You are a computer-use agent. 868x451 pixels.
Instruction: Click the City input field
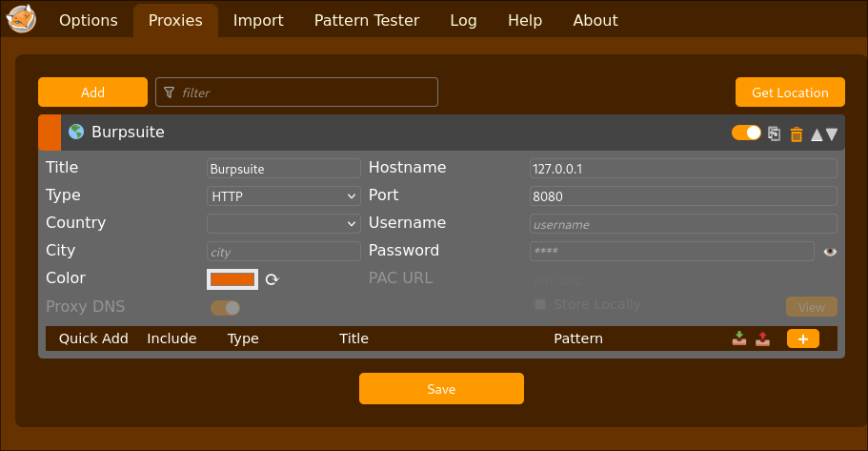283,252
